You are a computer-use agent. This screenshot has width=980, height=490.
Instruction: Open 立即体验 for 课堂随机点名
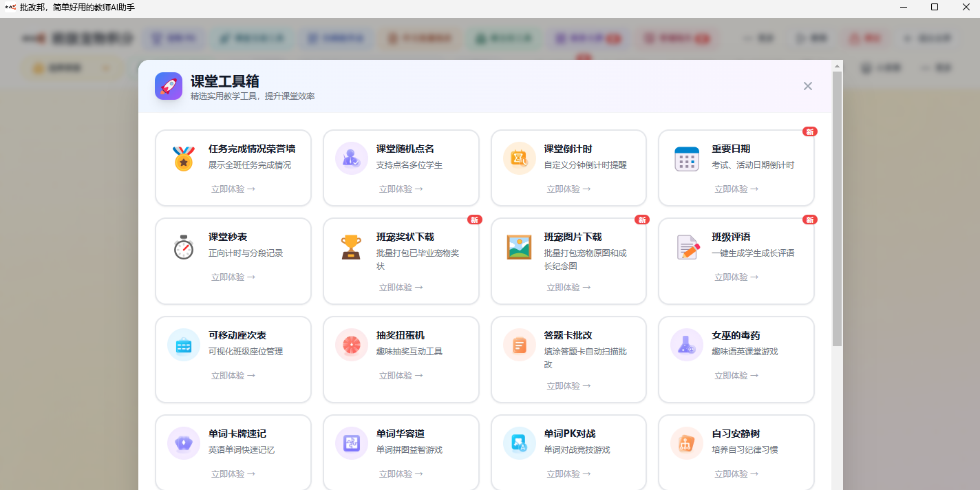(401, 189)
